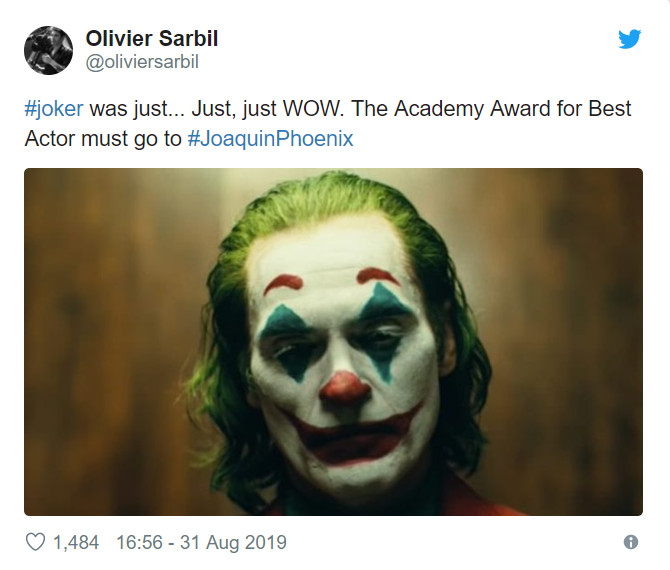Viewport: 670px width, 570px height.
Task: Like the tweet with the heart icon
Action: click(36, 542)
